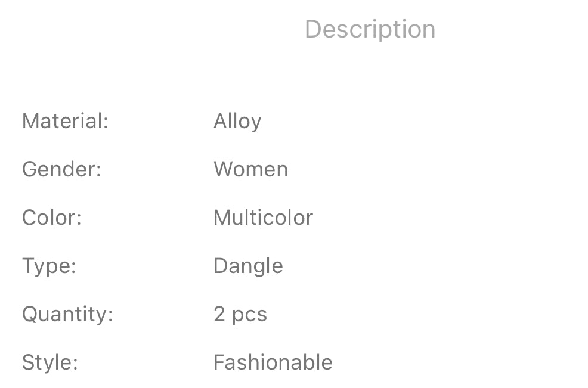This screenshot has width=588, height=388.
Task: Select the 2 pcs quantity value
Action: pyautogui.click(x=240, y=314)
